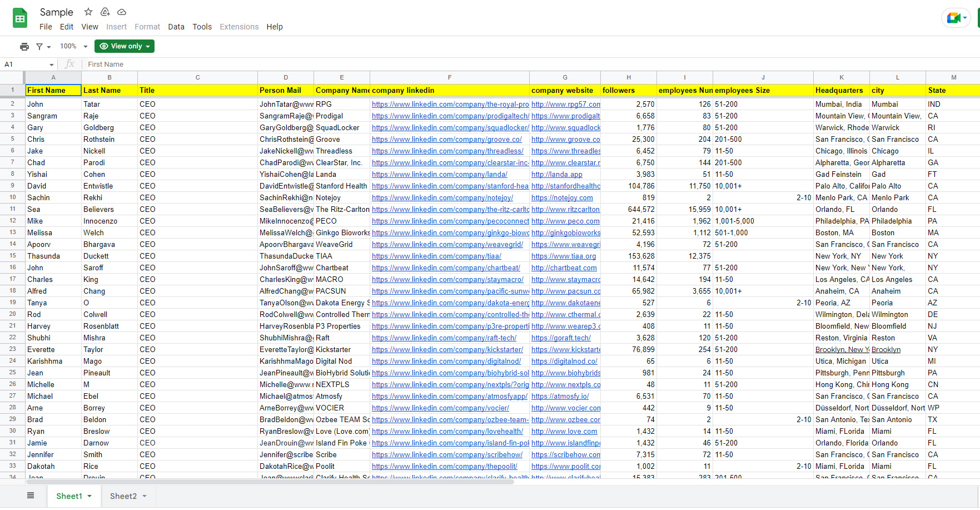This screenshot has height=510, width=980.
Task: Select the followers header cell
Action: [629, 90]
